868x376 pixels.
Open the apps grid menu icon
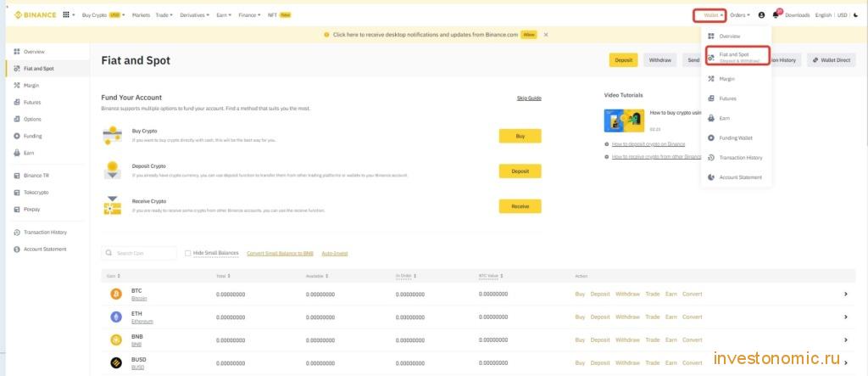pyautogui.click(x=66, y=15)
